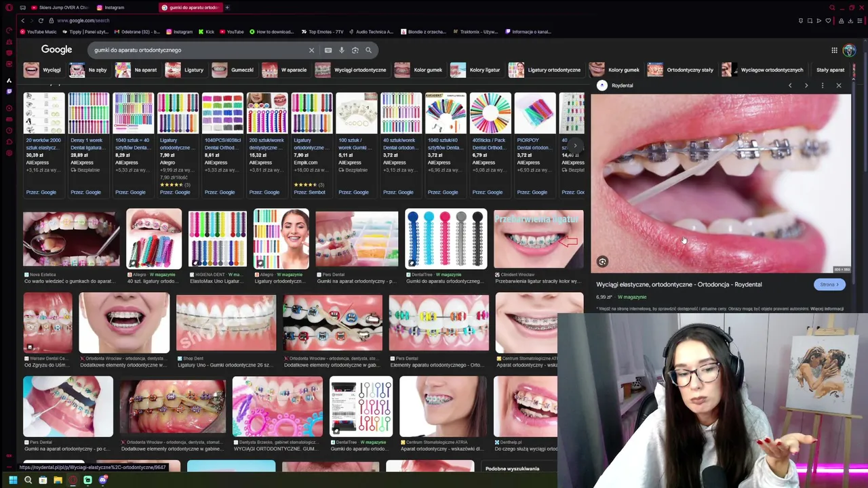Image resolution: width=868 pixels, height=488 pixels.
Task: Open Nova Estetica image result thumbnail
Action: (71, 239)
